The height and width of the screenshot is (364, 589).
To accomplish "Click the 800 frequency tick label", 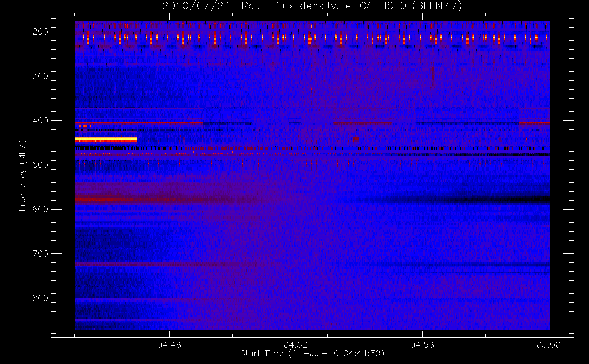I will [40, 298].
